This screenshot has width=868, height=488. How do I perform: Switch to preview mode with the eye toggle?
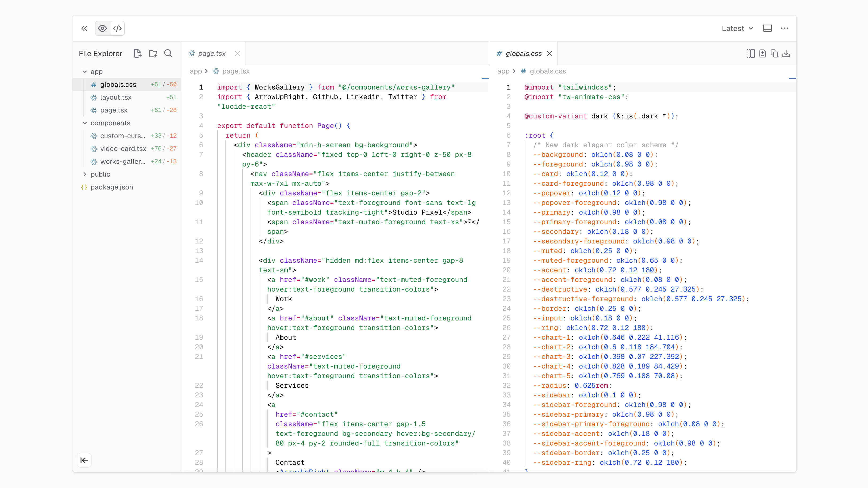click(102, 28)
